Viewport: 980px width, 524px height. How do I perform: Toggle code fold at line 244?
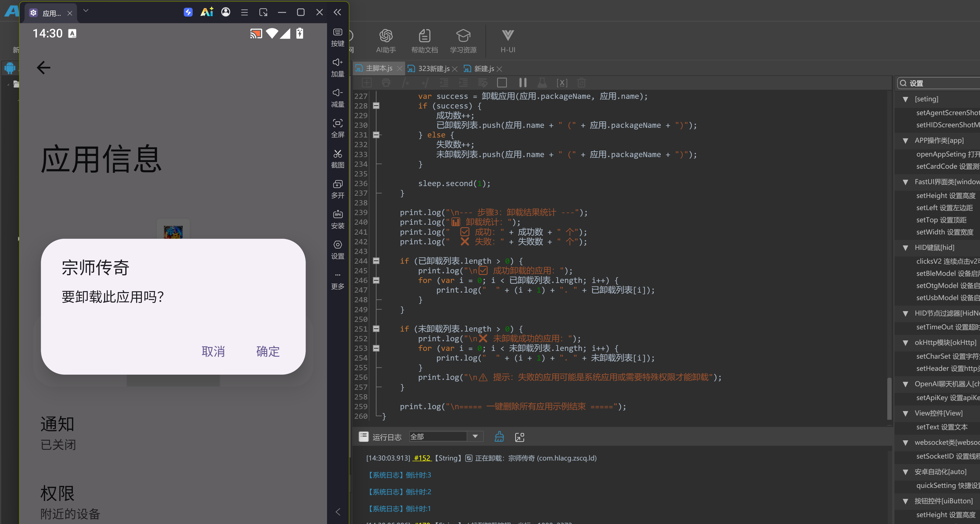click(376, 261)
